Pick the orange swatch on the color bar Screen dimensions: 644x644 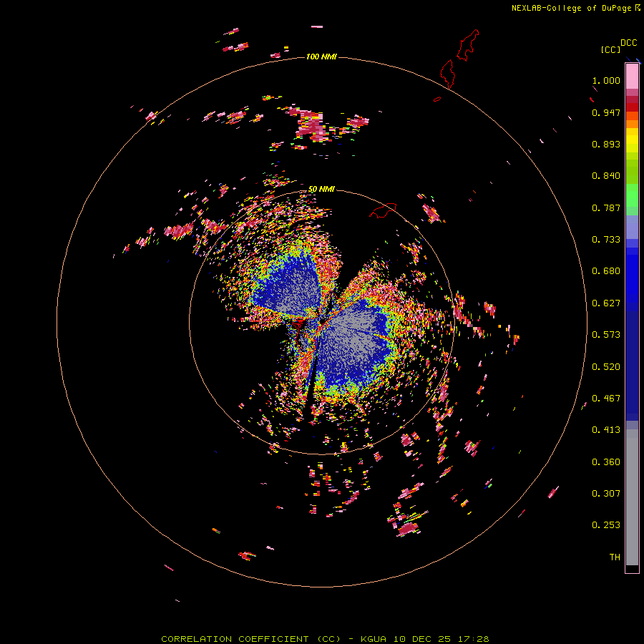click(x=632, y=124)
